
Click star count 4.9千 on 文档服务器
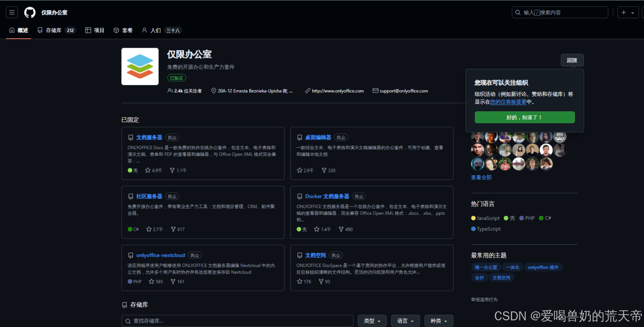click(x=154, y=170)
